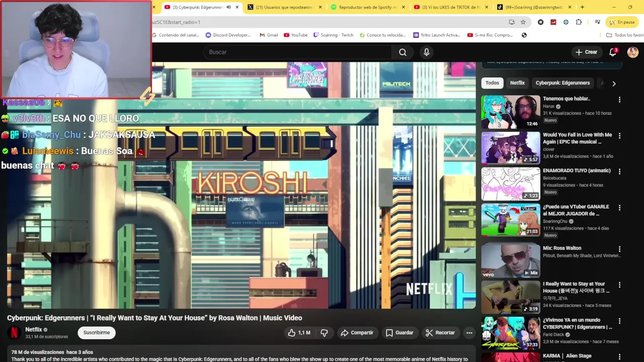Open ENAMORADO TUYO animatic thumbnail

[x=511, y=184]
